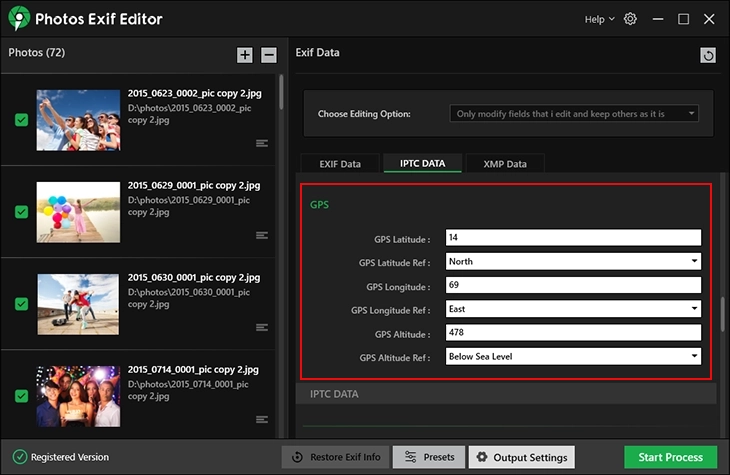Toggle checkbox for 2015_0629_0001 photo

pos(21,212)
